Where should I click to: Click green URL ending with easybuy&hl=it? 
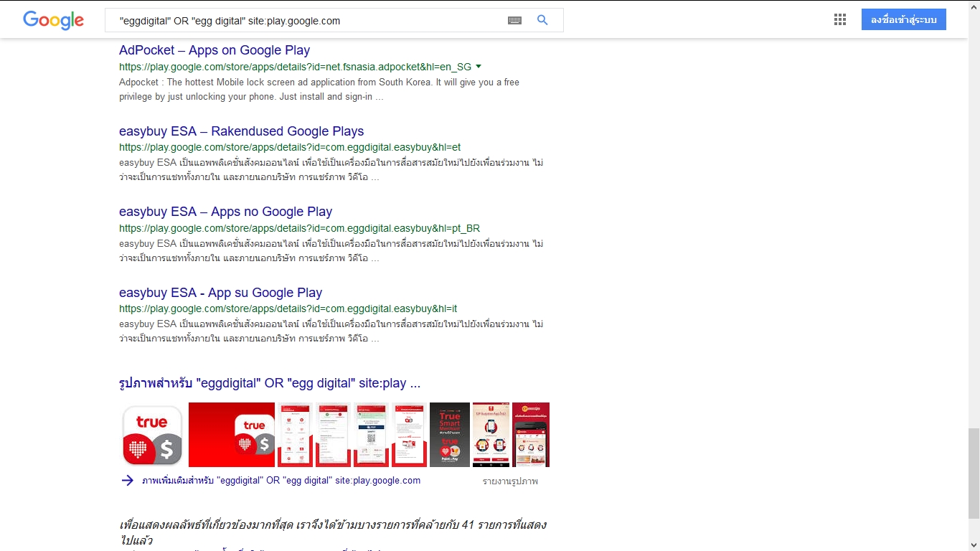[288, 309]
